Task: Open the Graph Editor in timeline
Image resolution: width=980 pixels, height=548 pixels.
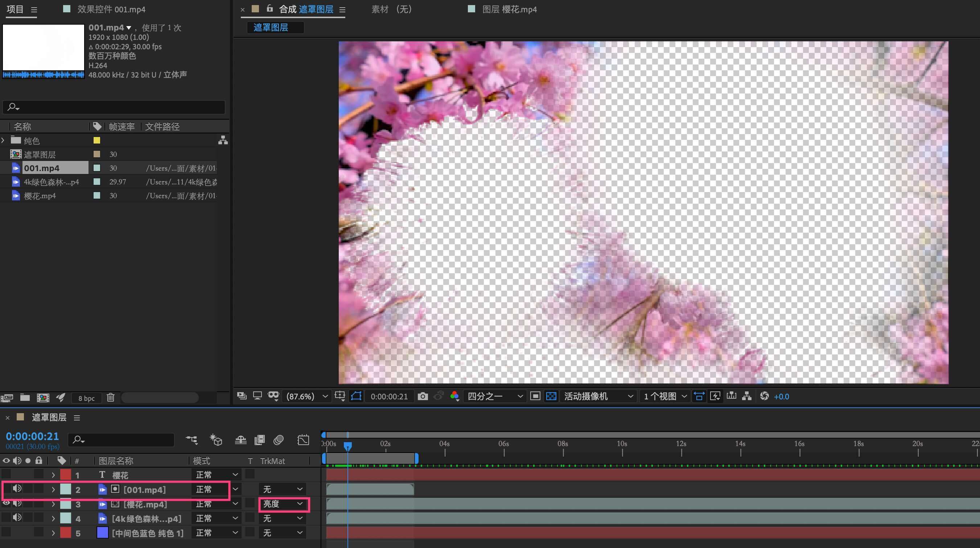Action: (303, 440)
